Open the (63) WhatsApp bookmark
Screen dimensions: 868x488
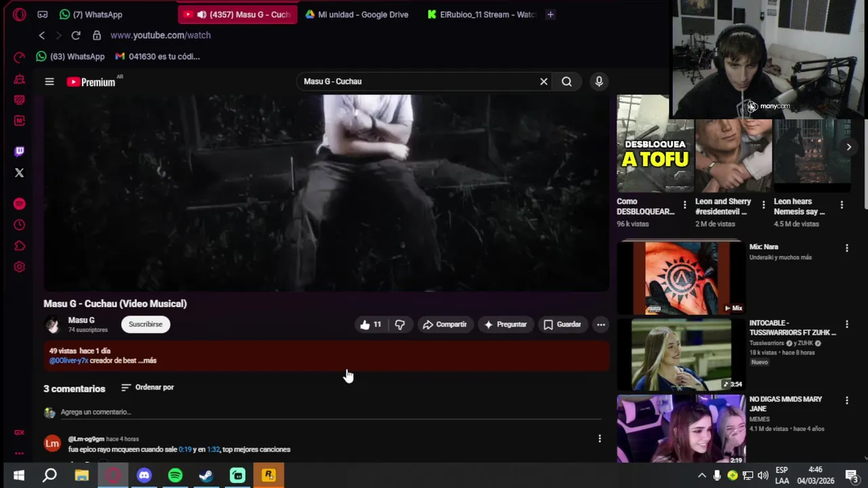tap(71, 56)
